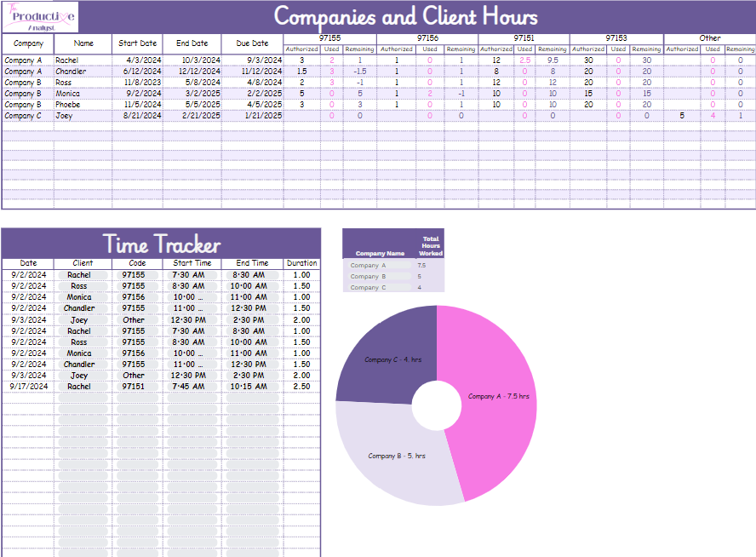Image resolution: width=756 pixels, height=557 pixels.
Task: Select the Due Date column header
Action: click(x=252, y=43)
